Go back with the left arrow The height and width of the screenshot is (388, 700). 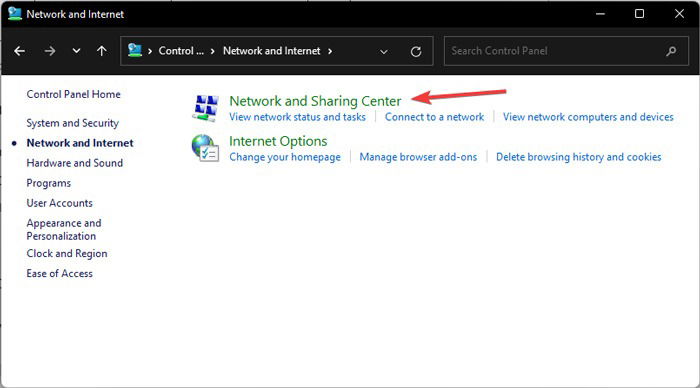(19, 51)
